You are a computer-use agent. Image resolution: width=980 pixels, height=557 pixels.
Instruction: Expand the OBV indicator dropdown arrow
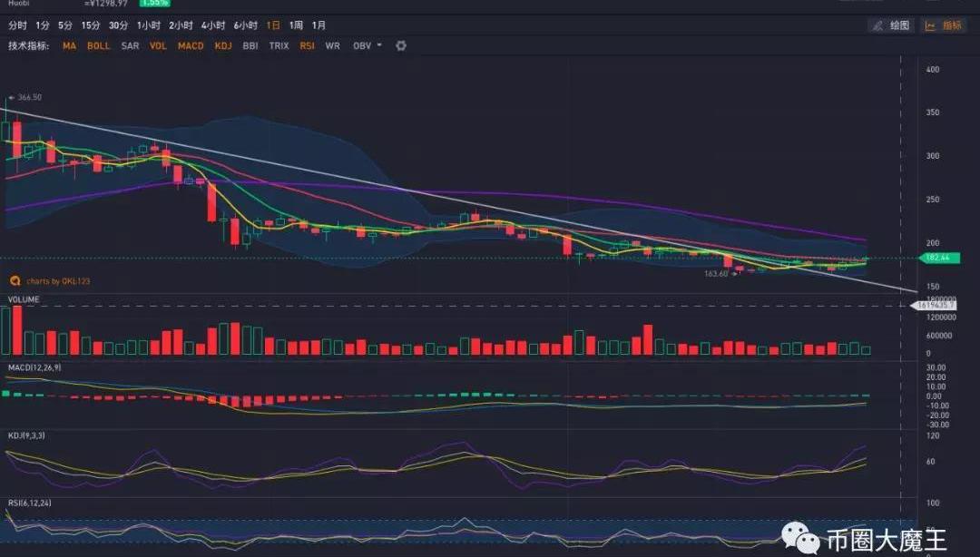(379, 45)
